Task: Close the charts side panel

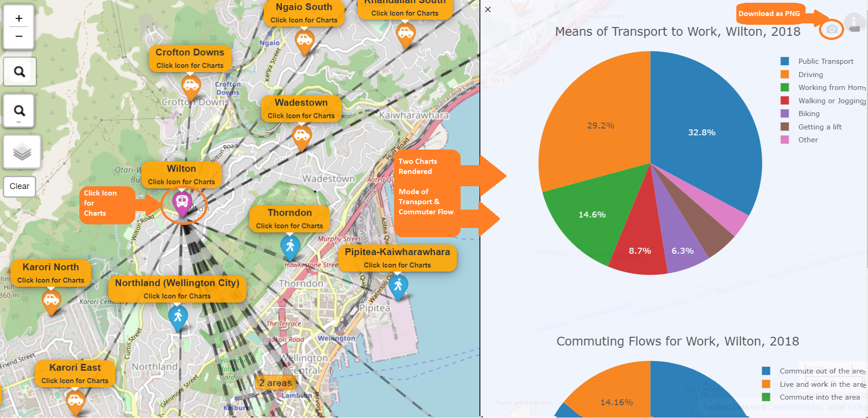Action: coord(488,9)
